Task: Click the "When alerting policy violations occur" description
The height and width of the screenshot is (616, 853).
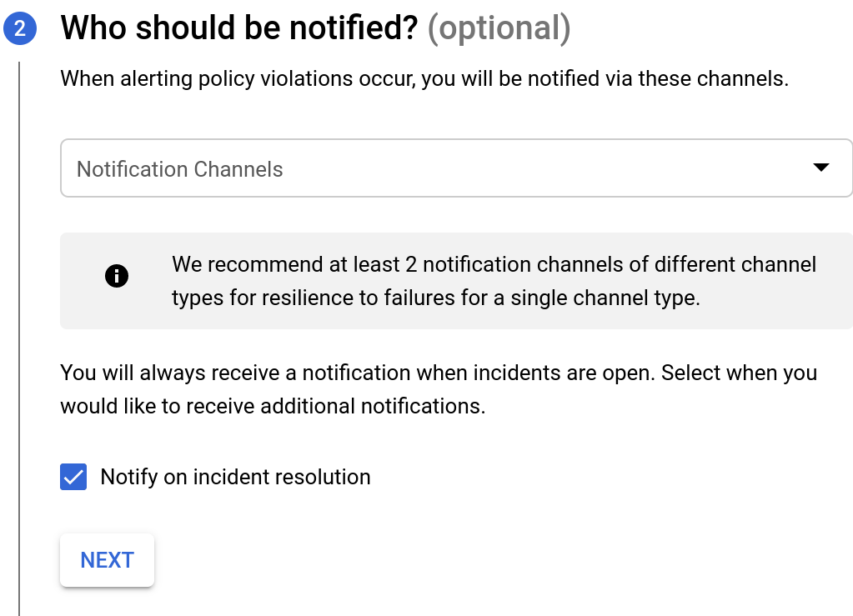Action: point(424,79)
